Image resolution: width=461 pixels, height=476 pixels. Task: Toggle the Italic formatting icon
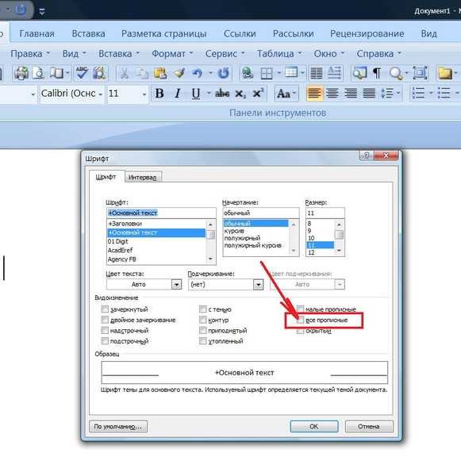(178, 94)
